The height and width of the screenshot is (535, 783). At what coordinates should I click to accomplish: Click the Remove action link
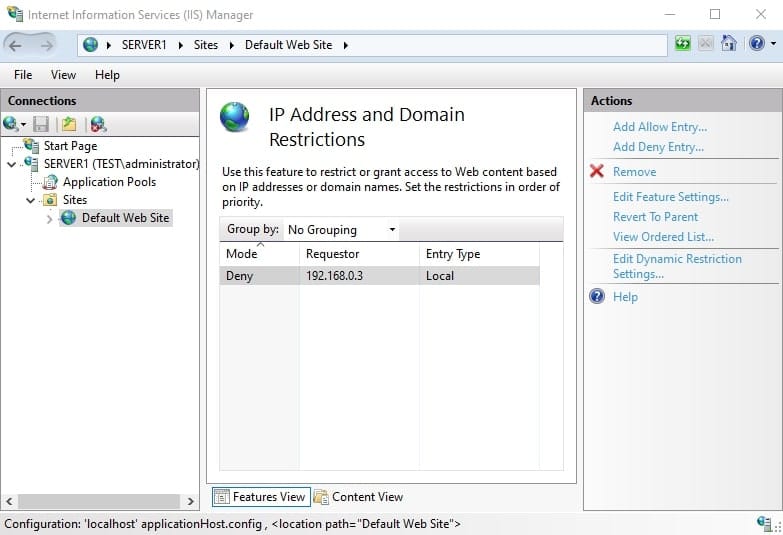634,172
